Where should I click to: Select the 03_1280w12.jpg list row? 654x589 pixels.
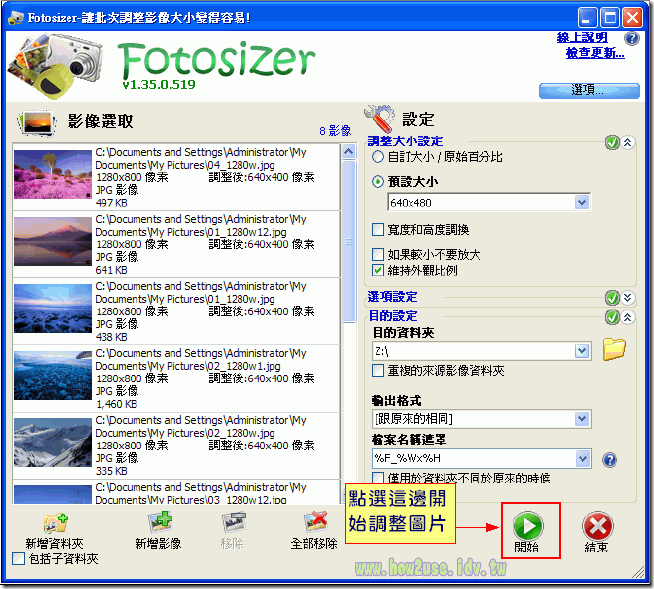pyautogui.click(x=177, y=493)
